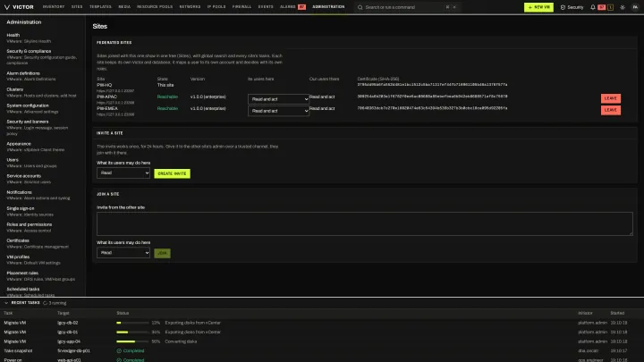644x362 pixels.
Task: Open the Sites menu
Action: tap(77, 7)
